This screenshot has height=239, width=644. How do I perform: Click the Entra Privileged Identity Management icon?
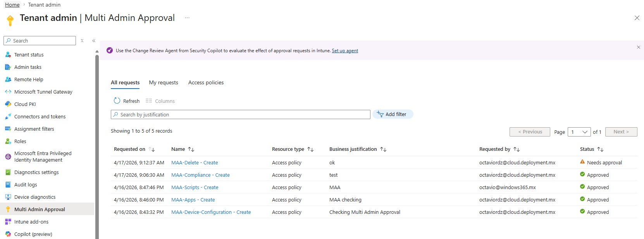pyautogui.click(x=8, y=157)
